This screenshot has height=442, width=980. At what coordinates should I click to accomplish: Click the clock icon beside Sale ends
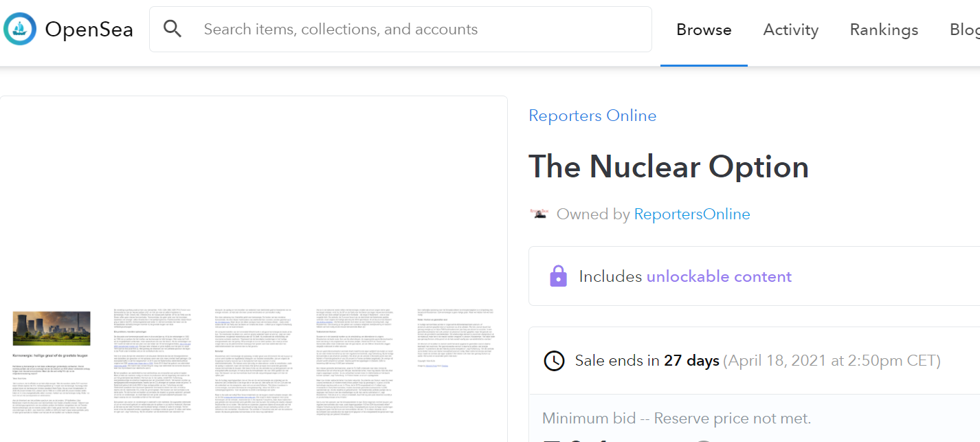pos(554,360)
